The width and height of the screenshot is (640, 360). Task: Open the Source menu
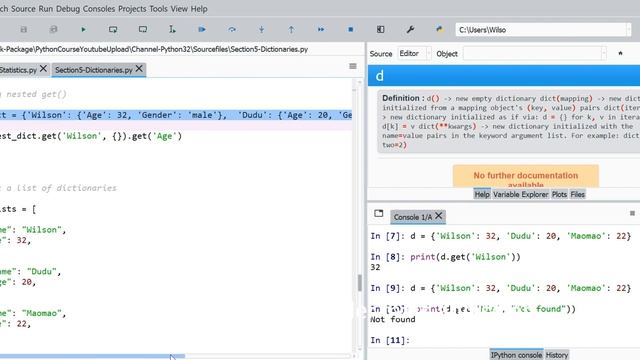point(23,9)
